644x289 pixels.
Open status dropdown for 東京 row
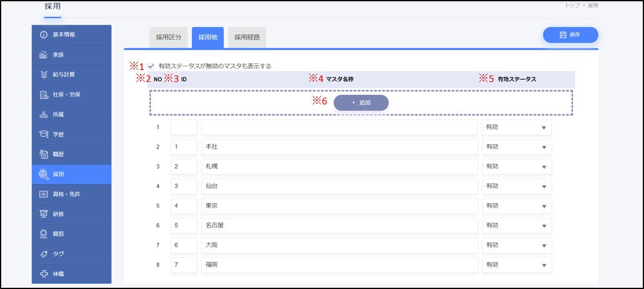pyautogui.click(x=517, y=206)
